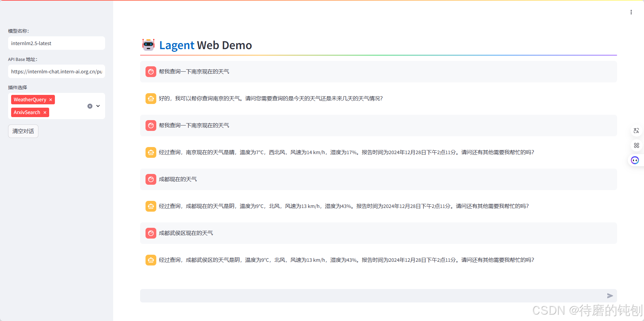Click answer 成都现在的天气是阴

tap(344, 206)
